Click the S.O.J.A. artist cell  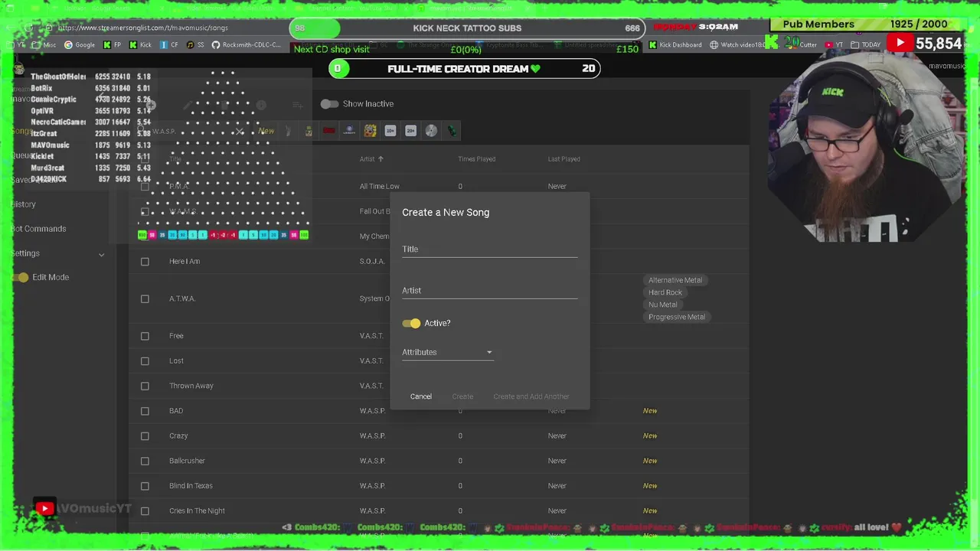click(372, 262)
